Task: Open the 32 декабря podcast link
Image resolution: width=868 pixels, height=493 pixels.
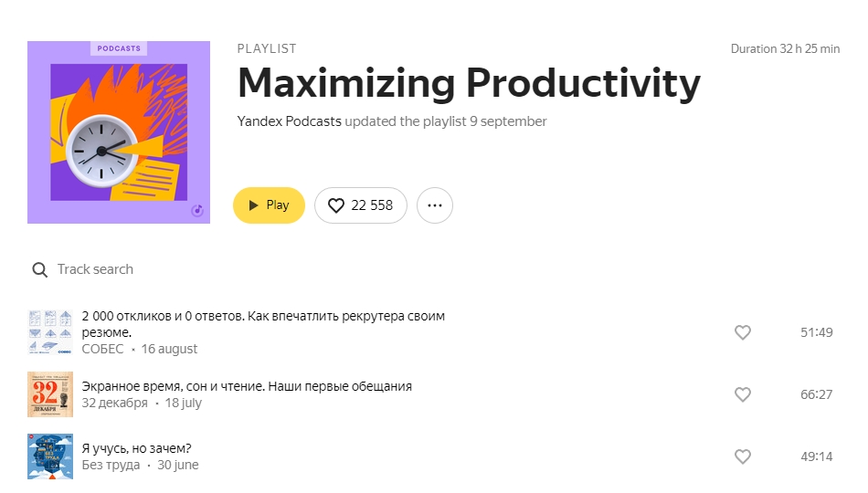Action: point(114,403)
